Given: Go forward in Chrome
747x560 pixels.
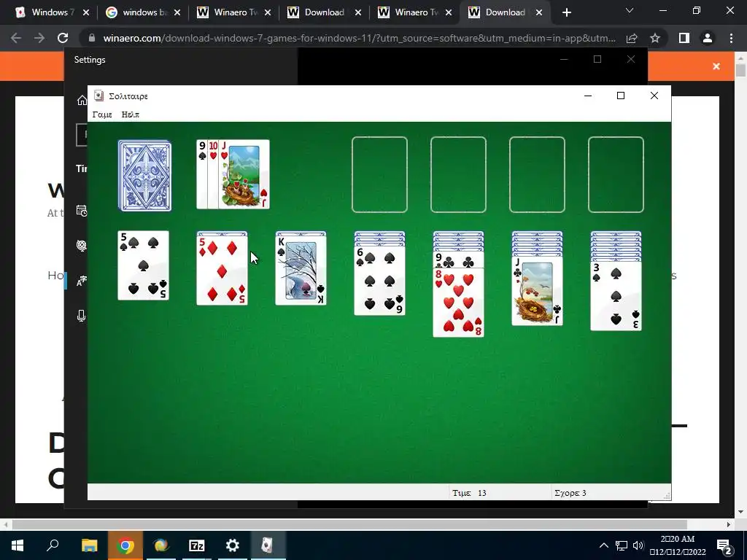Looking at the screenshot, I should pyautogui.click(x=39, y=38).
